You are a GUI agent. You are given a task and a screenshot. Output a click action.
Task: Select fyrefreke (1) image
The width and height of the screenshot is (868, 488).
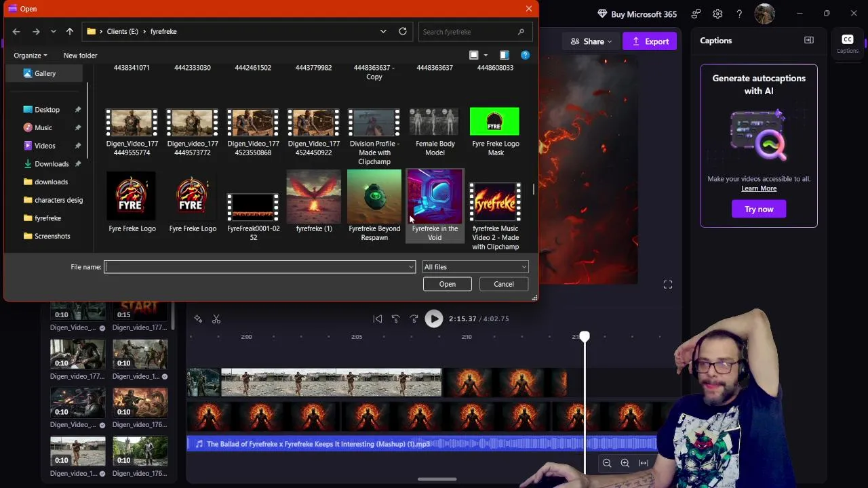(x=313, y=201)
